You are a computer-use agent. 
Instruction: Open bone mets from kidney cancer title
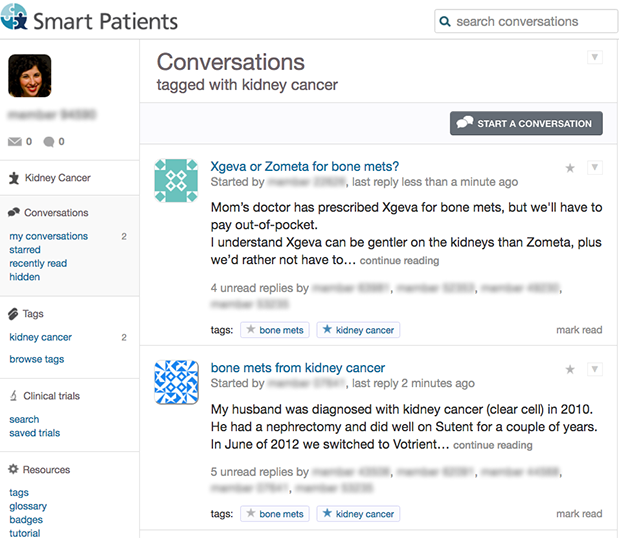click(298, 367)
